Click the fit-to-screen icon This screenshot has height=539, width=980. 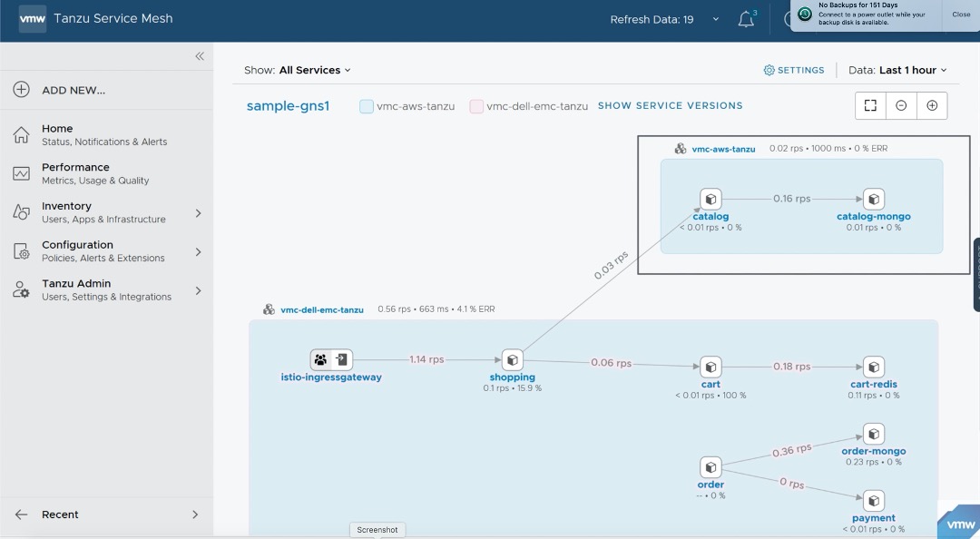click(870, 105)
